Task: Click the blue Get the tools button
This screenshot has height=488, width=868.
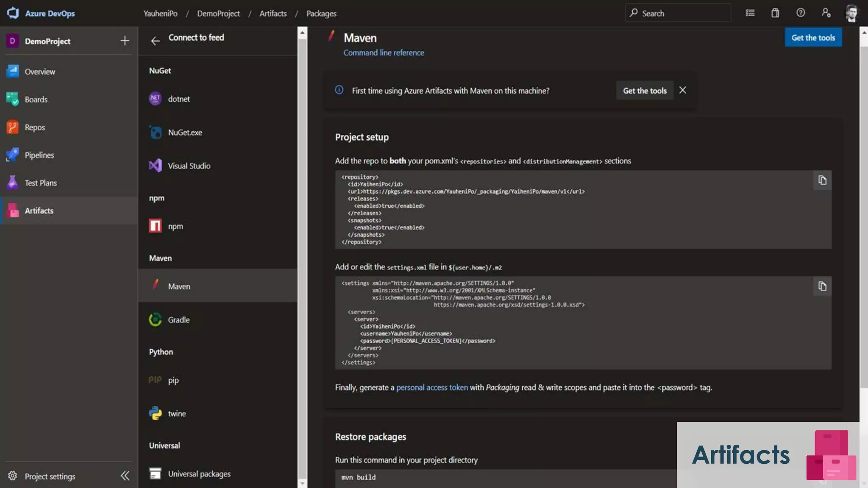Action: click(813, 38)
